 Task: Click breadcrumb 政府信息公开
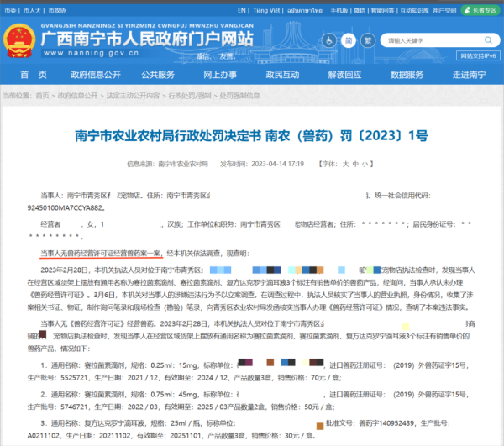77,96
